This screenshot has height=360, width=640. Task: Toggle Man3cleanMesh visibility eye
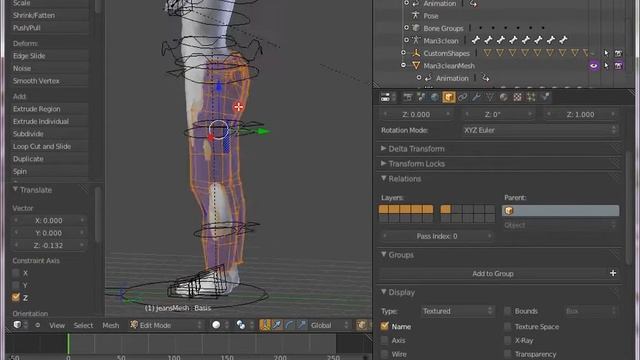point(594,66)
